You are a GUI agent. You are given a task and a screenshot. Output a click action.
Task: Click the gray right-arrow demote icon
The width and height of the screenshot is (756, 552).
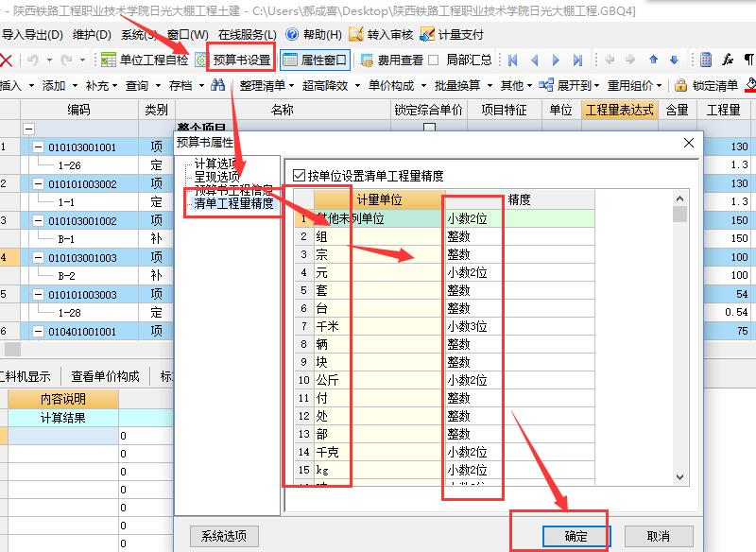pyautogui.click(x=630, y=60)
